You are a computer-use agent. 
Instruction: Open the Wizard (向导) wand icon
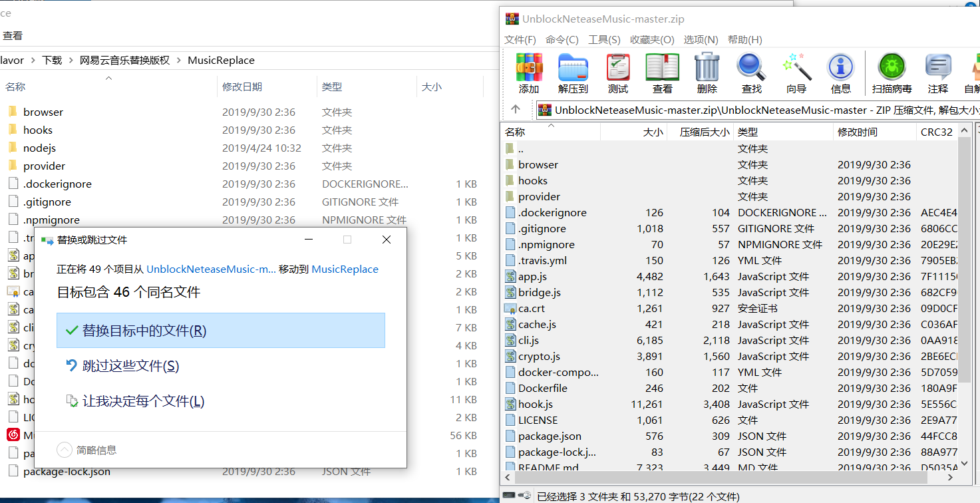coord(796,67)
